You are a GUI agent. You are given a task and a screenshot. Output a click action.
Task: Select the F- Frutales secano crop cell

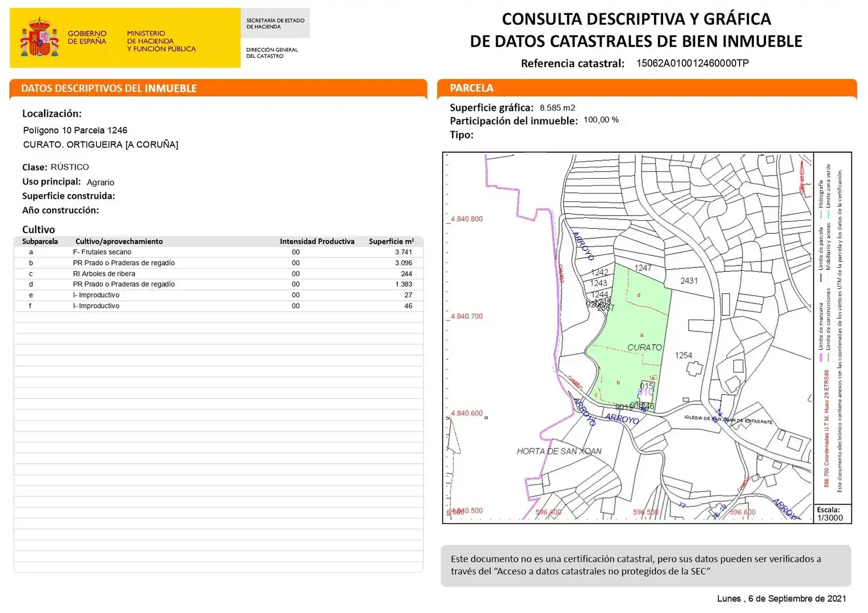(x=102, y=252)
